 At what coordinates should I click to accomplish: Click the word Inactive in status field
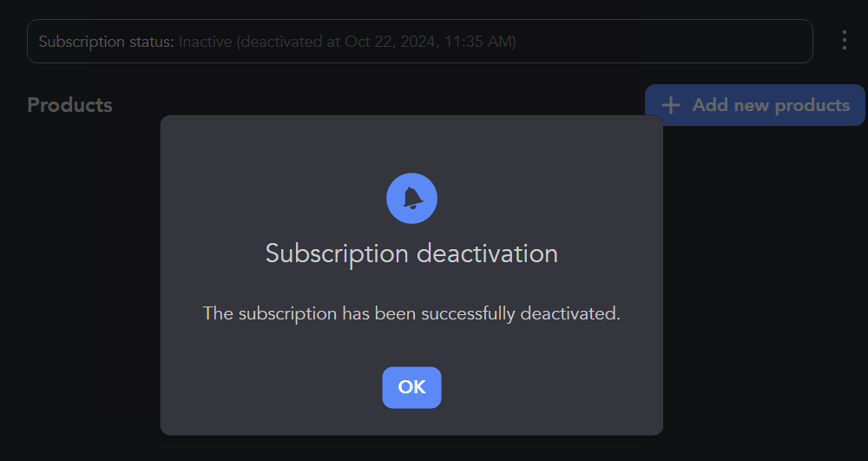[206, 42]
